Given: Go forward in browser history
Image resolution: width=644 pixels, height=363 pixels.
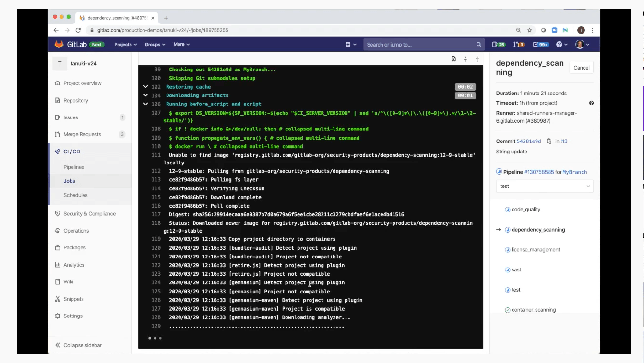Looking at the screenshot, I should (67, 30).
